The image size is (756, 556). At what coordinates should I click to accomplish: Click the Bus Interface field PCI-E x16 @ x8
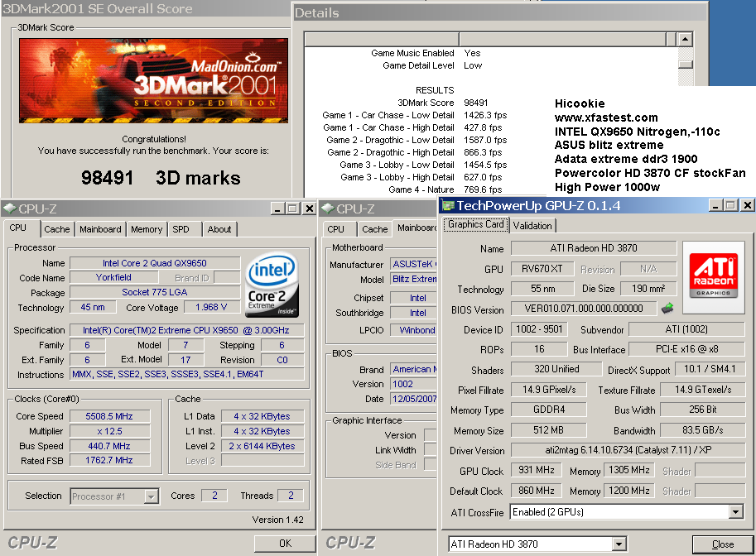(x=686, y=349)
